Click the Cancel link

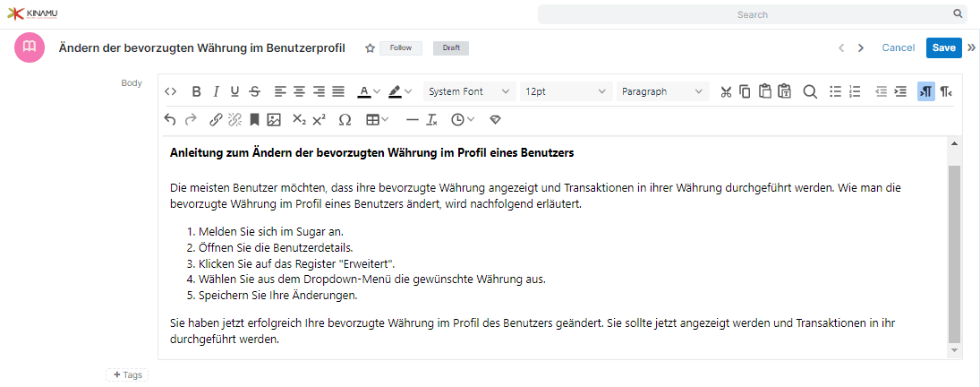pyautogui.click(x=899, y=47)
